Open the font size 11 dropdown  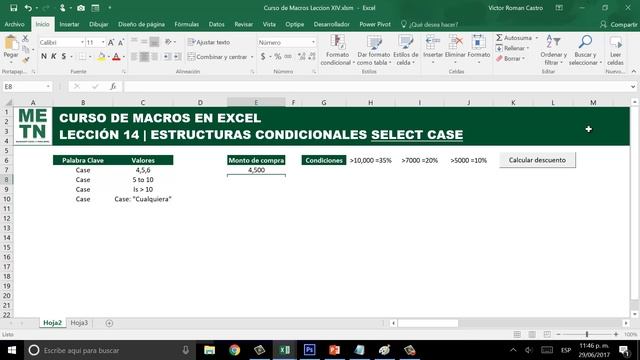(103, 42)
